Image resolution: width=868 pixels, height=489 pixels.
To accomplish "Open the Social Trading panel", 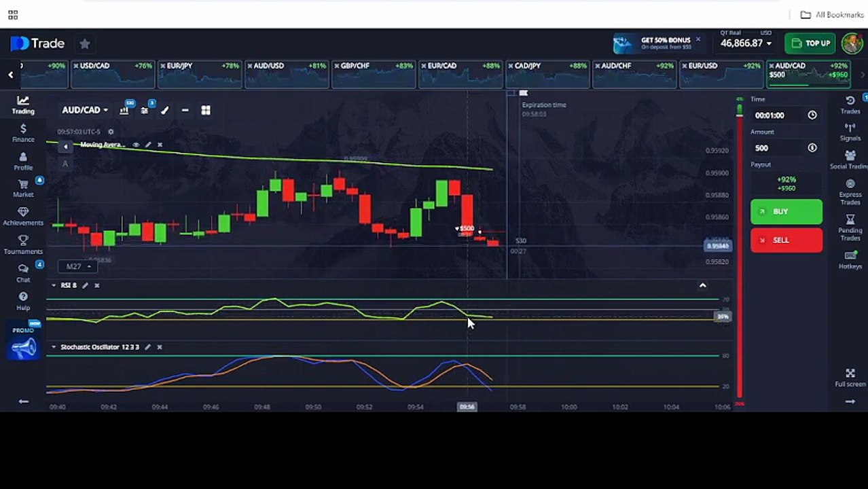I will 850,160.
